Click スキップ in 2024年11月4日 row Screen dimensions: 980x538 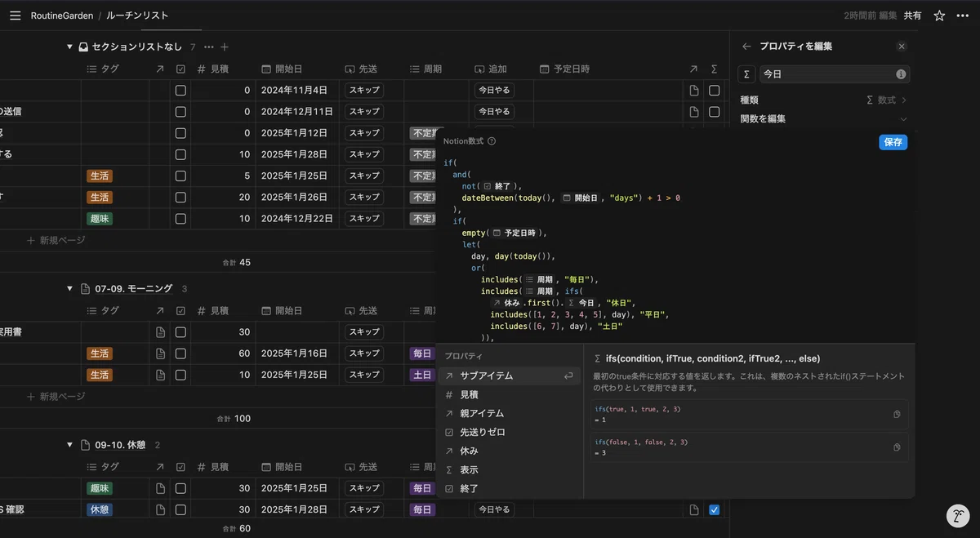click(x=363, y=91)
